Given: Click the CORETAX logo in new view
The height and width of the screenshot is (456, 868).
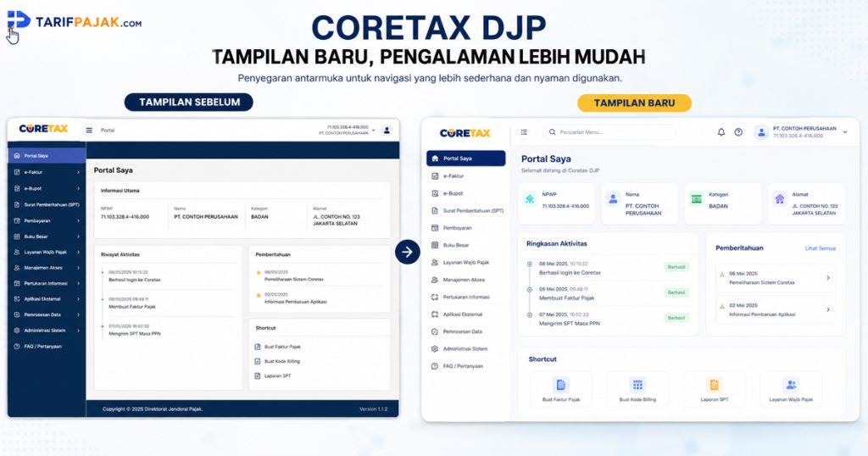Looking at the screenshot, I should coord(465,133).
